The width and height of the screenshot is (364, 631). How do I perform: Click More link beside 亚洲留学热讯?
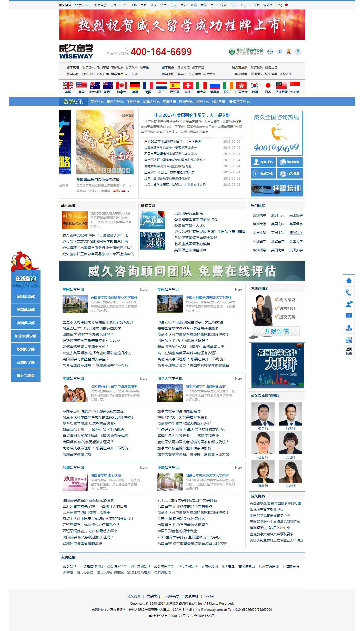[238, 467]
